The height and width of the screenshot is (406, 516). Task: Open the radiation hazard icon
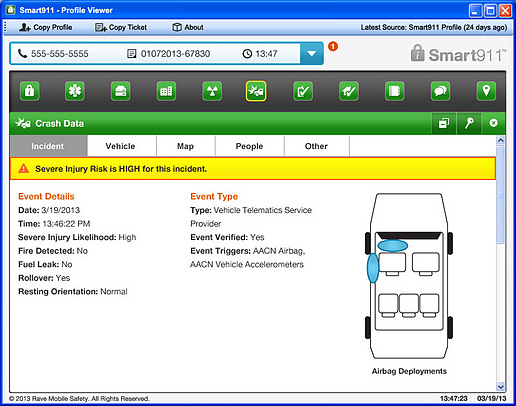(212, 91)
